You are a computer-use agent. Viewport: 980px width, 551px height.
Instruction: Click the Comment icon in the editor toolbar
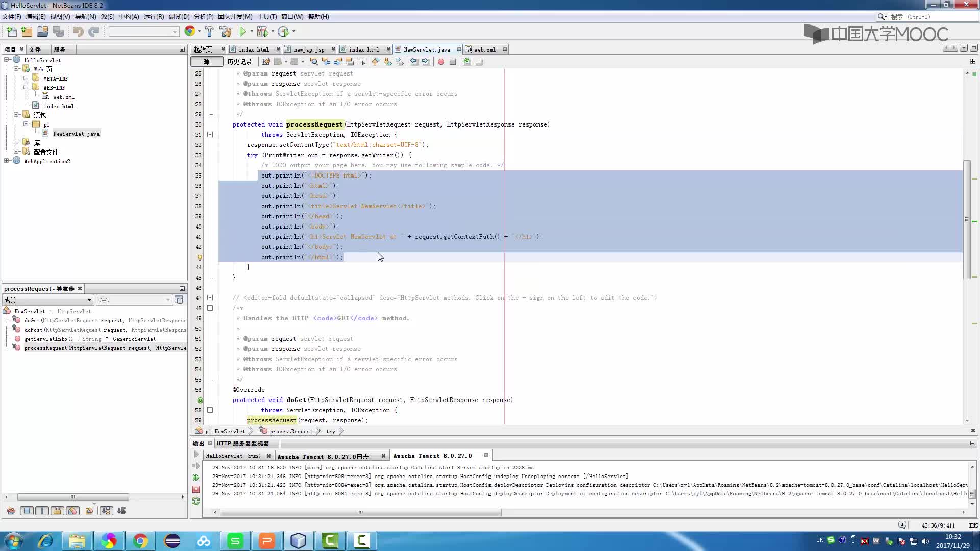tap(468, 62)
